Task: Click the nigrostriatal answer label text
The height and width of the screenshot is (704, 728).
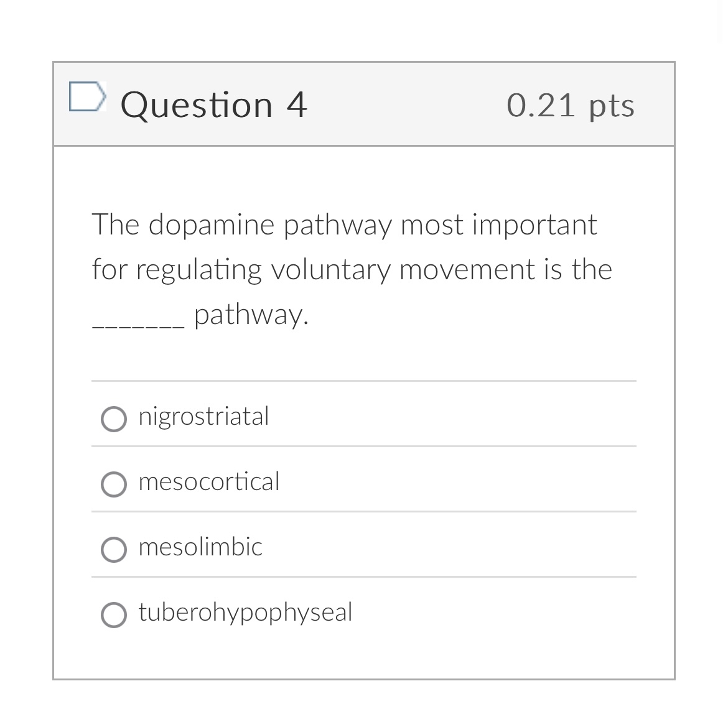Action: click(x=203, y=417)
